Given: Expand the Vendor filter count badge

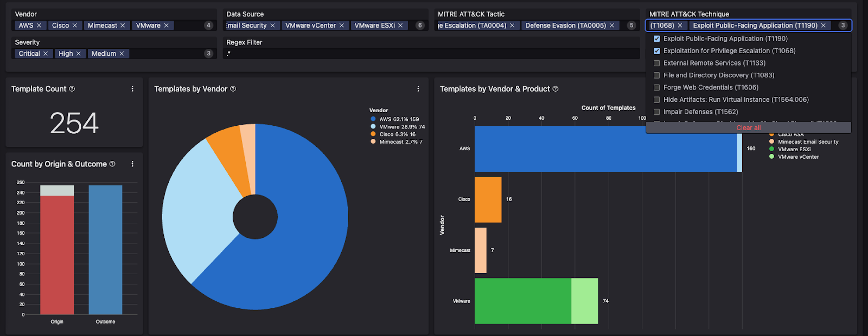Looking at the screenshot, I should (208, 25).
